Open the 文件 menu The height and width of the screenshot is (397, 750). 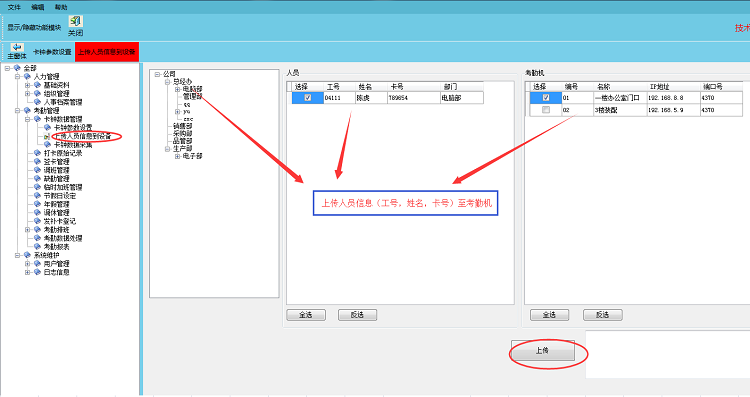click(x=14, y=7)
